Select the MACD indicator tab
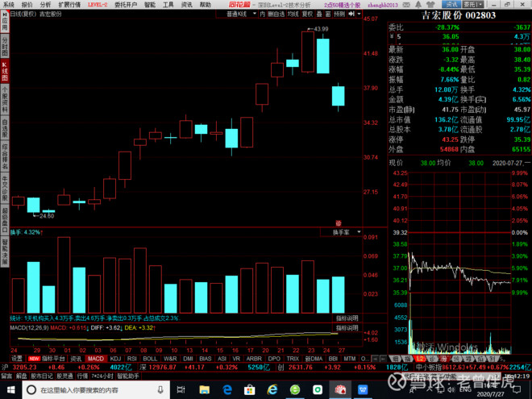Screen dimensions: 532x399 [96, 359]
